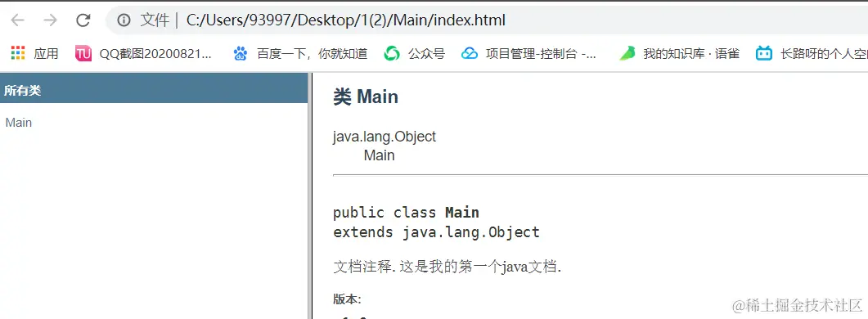Screen dimensions: 868x319
Task: Click the browser back arrow
Action: 18,20
